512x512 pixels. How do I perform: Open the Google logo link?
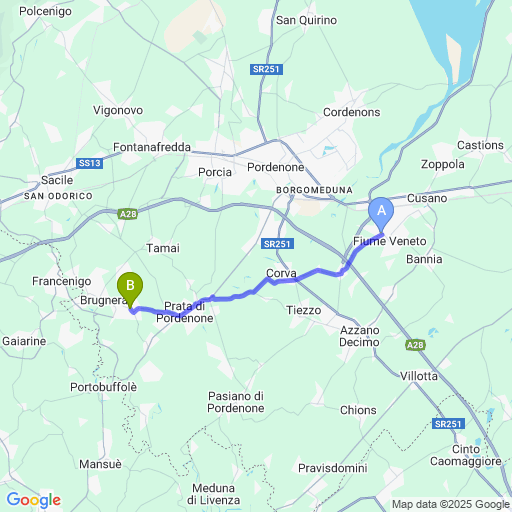click(34, 500)
